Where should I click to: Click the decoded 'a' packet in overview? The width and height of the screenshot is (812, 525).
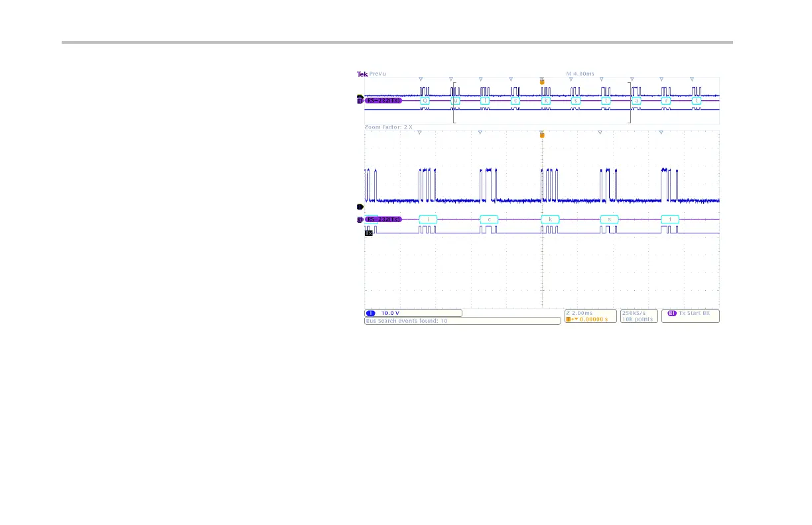pyautogui.click(x=636, y=100)
